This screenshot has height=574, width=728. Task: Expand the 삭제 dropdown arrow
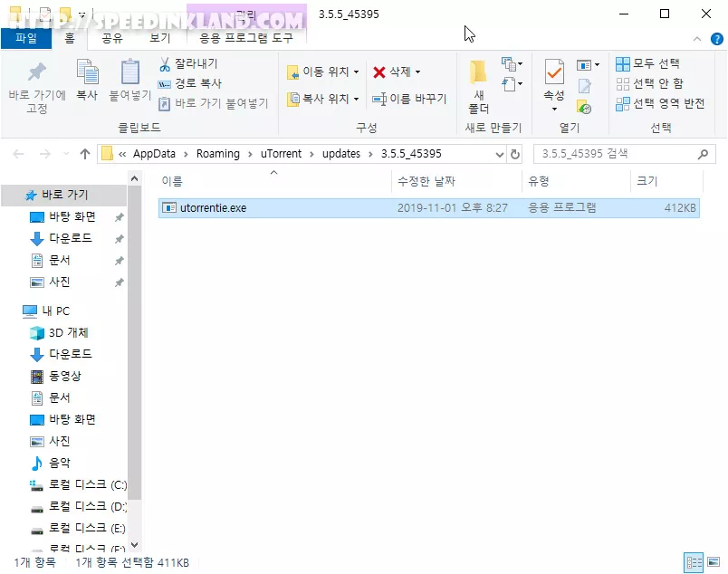pyautogui.click(x=417, y=72)
